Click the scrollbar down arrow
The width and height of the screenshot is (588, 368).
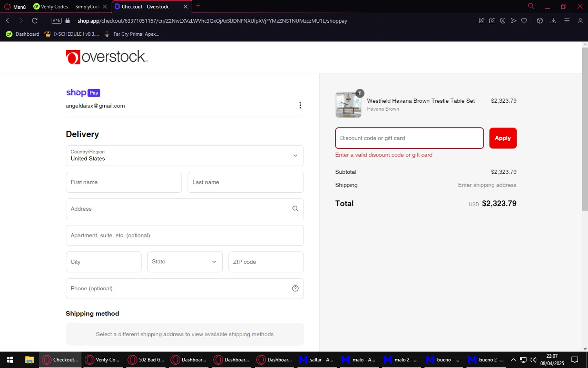[x=585, y=348]
